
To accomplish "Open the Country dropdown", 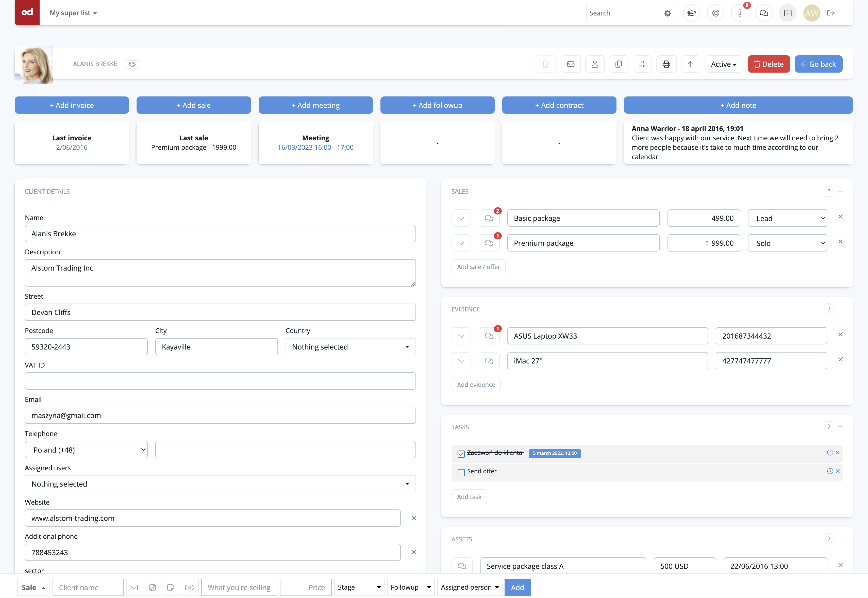I will (350, 347).
